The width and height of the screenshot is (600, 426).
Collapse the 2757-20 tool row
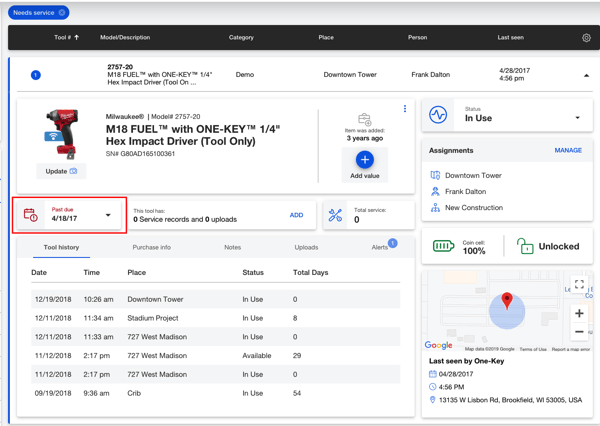pos(586,75)
